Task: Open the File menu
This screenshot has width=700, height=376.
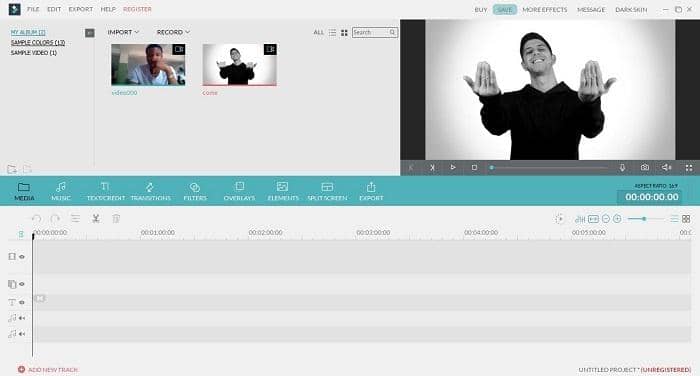Action: coord(33,9)
